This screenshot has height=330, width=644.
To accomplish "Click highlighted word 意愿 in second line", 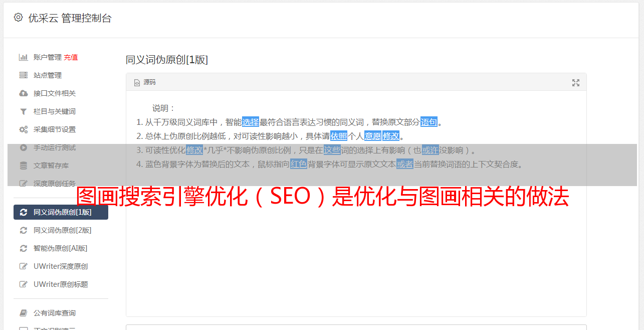I will 373,136.
